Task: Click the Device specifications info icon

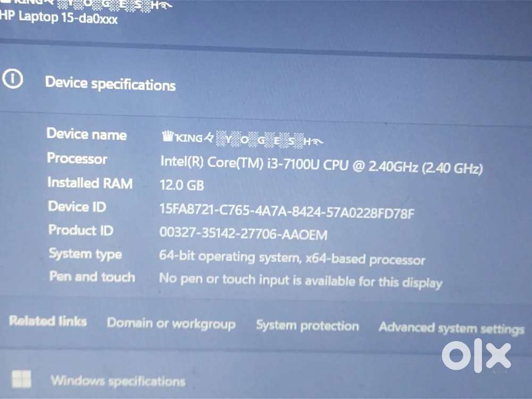Action: click(13, 79)
